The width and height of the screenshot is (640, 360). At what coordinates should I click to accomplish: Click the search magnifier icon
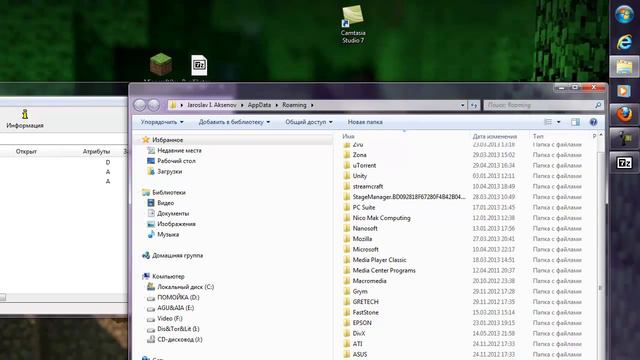pos(598,105)
